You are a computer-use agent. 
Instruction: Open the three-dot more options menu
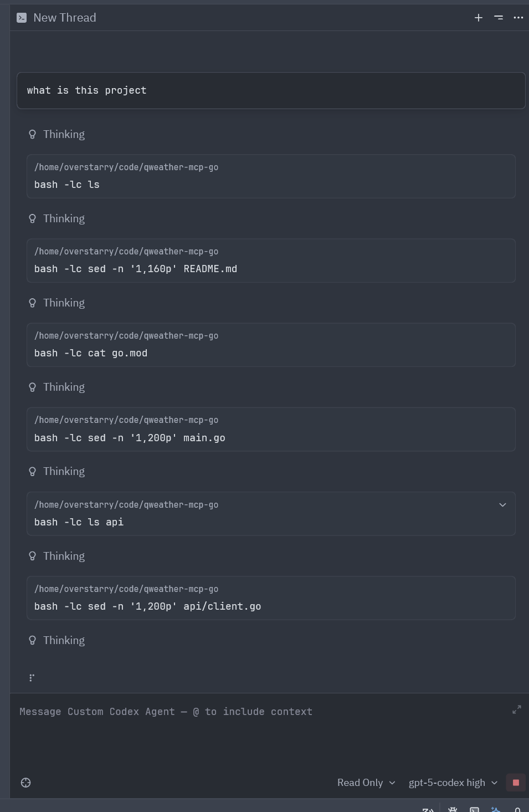pos(518,18)
